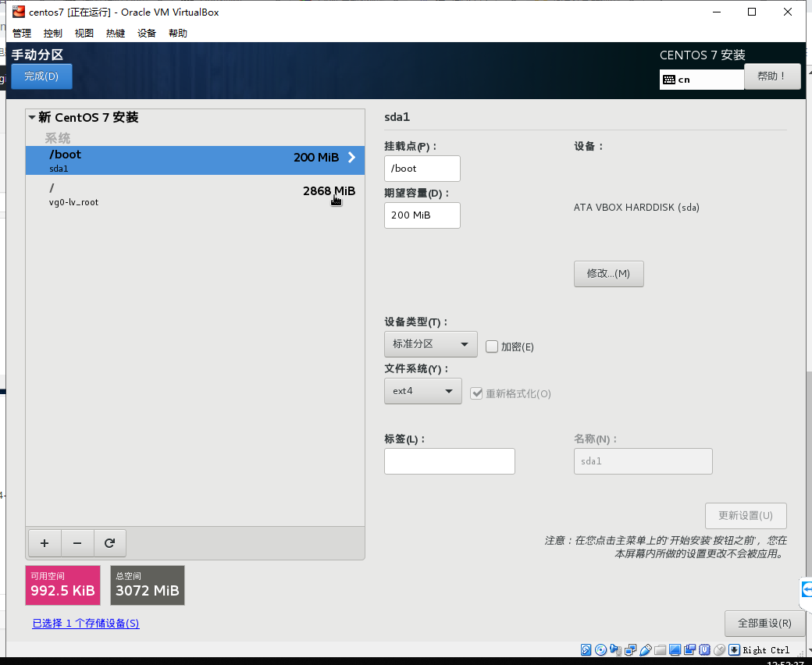Select the / vg0-lv_root partition row
This screenshot has width=812, height=665.
point(195,194)
